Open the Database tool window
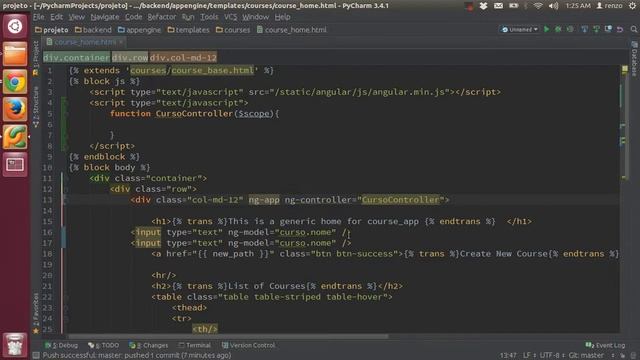Viewport: 640px width, 360px height. 634,59
